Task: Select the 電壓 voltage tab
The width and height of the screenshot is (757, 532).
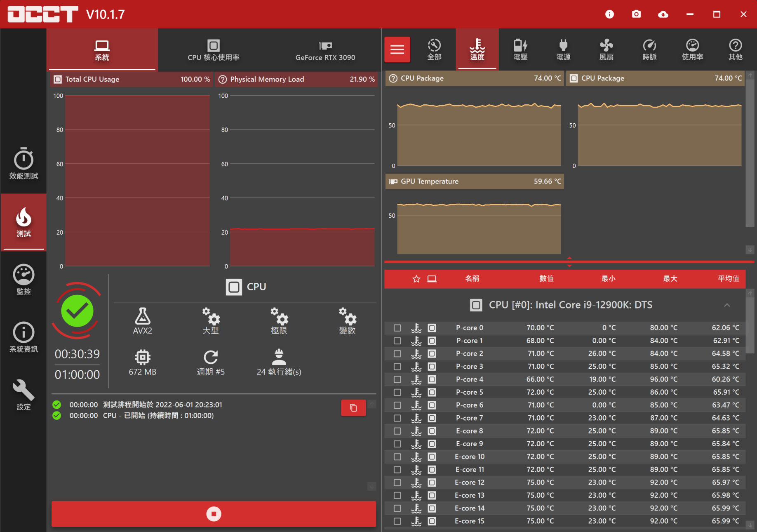Action: tap(520, 49)
